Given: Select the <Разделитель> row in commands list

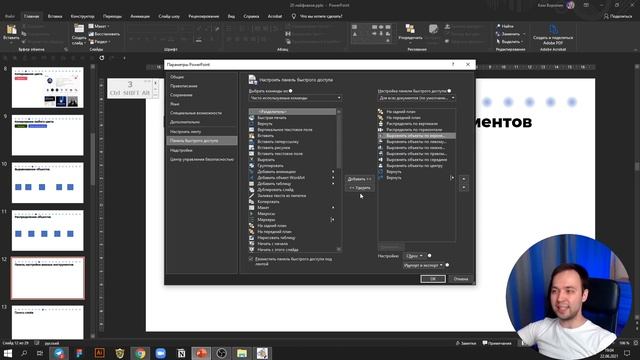Looking at the screenshot, I should [293, 111].
